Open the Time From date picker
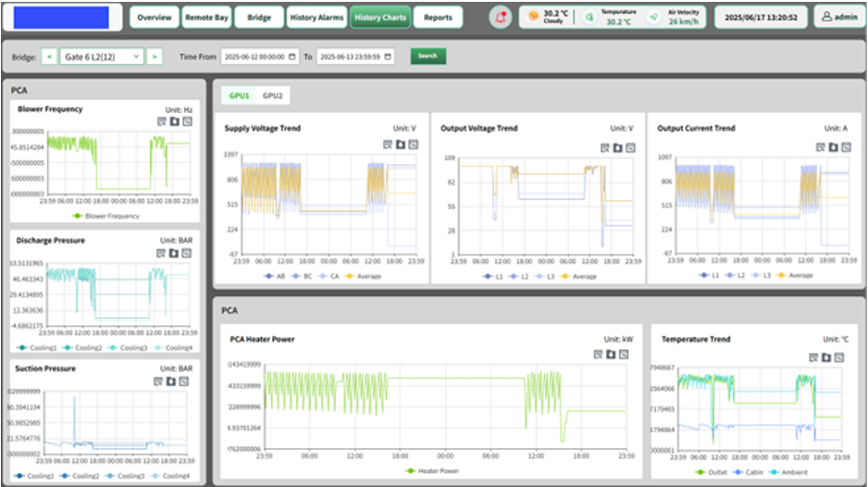This screenshot has height=487, width=868. [x=293, y=56]
